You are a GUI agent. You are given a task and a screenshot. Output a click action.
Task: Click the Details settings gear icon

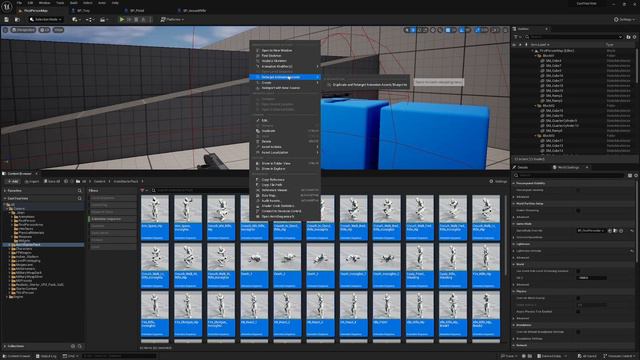(636, 175)
